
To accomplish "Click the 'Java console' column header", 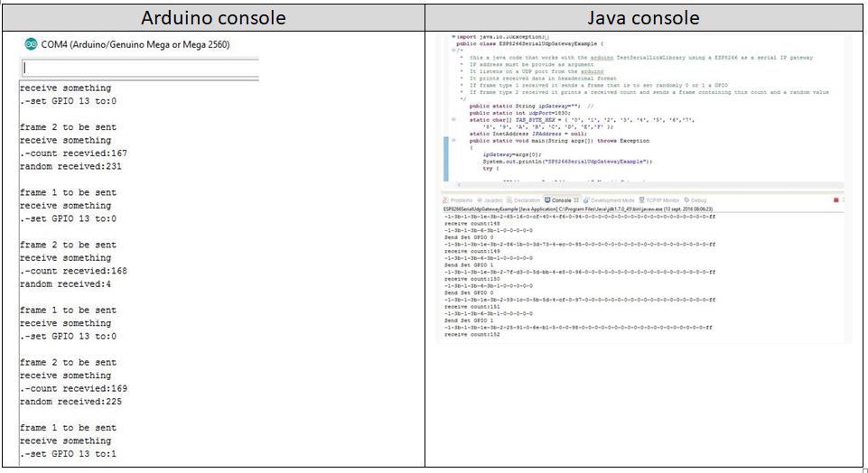I will [x=643, y=18].
